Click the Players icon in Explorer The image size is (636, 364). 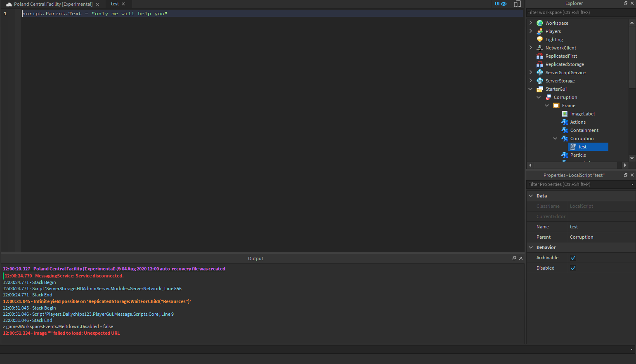point(539,31)
